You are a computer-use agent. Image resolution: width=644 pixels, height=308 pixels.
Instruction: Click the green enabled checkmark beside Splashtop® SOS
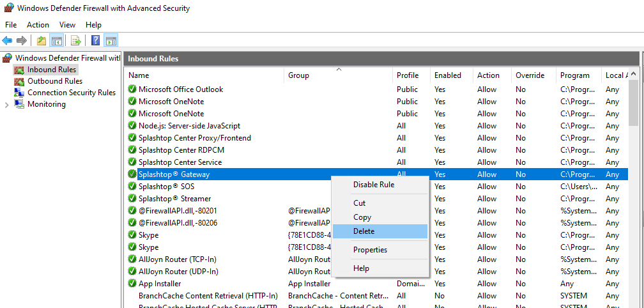coord(132,187)
